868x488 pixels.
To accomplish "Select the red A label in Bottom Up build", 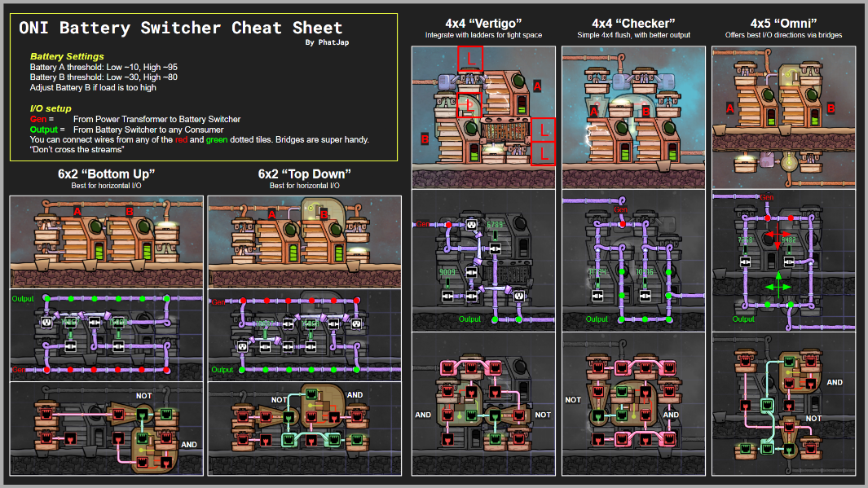I will point(77,211).
